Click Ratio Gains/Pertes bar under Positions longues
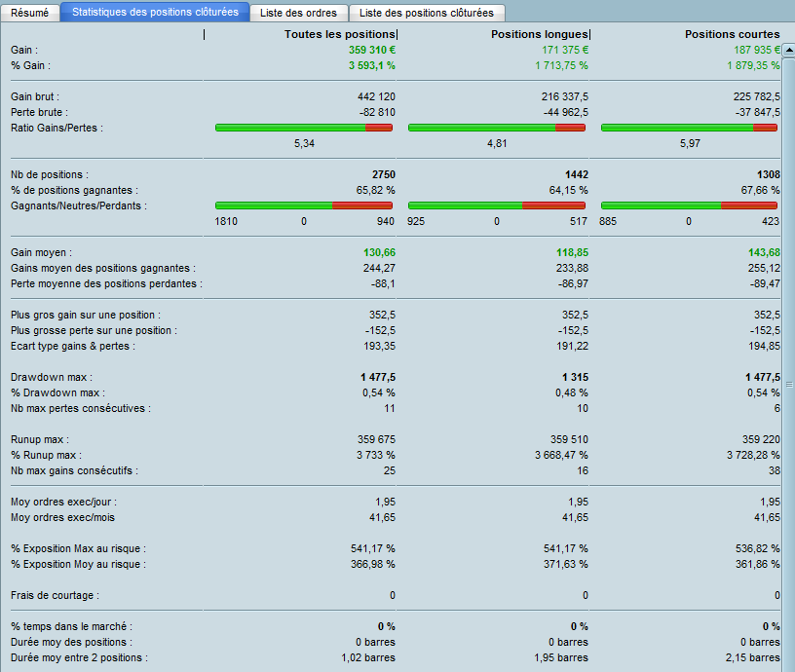Viewport: 795px width, 672px height. pos(497,128)
